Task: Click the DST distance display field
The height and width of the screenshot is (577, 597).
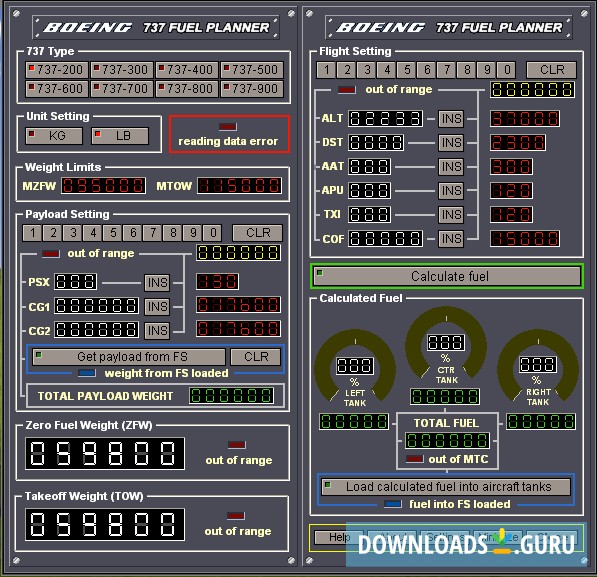Action: pos(376,142)
